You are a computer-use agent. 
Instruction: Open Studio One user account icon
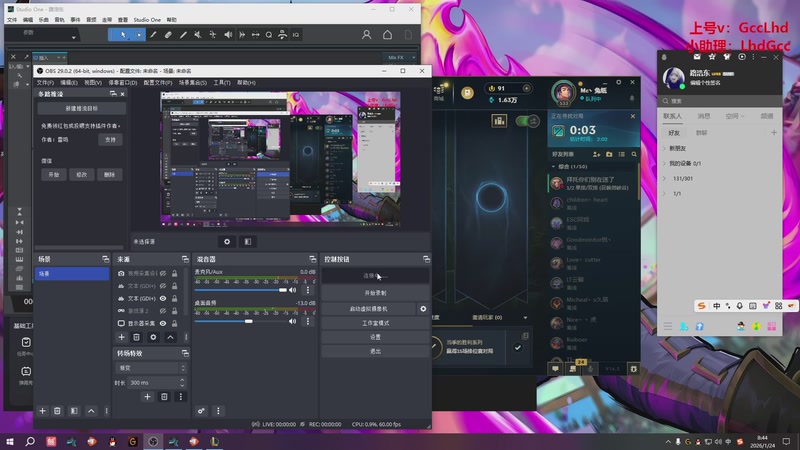(366, 35)
